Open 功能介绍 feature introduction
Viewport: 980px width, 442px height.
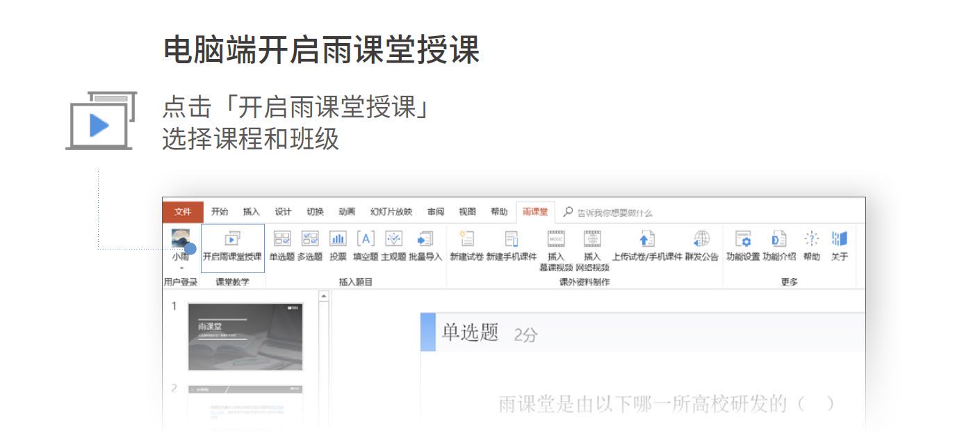[x=779, y=246]
